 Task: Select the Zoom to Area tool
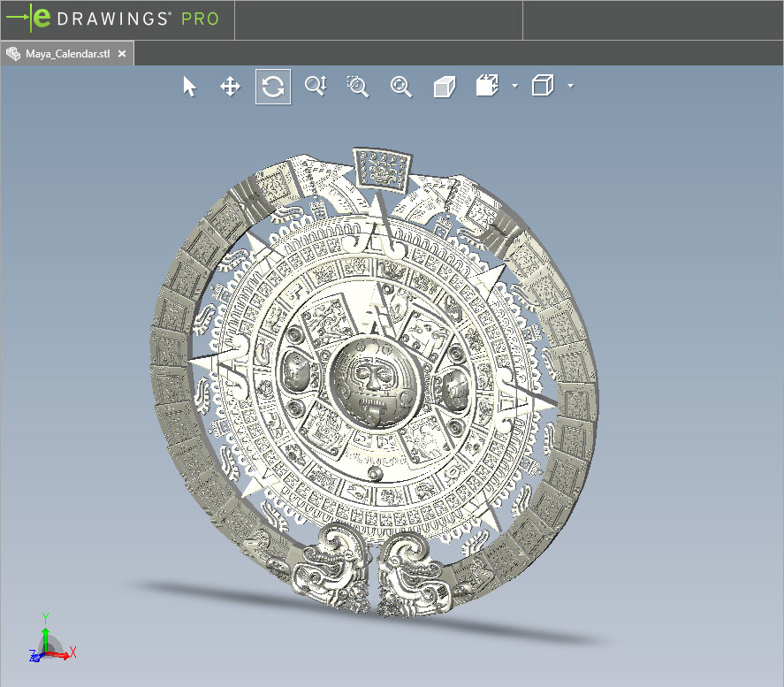tap(358, 87)
